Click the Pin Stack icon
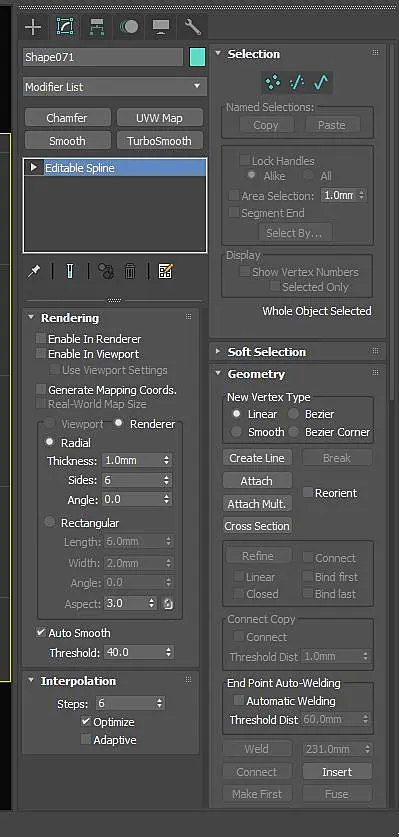399x837 pixels. pos(34,271)
